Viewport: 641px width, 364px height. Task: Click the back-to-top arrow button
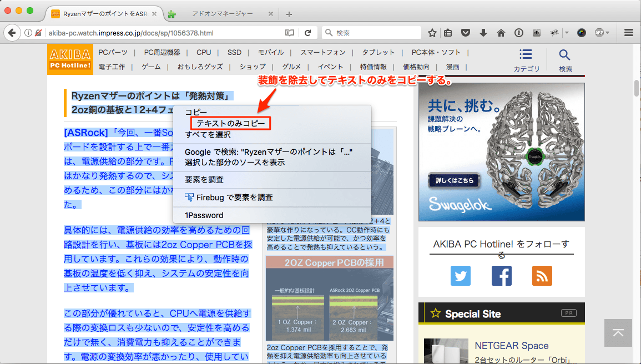(618, 333)
